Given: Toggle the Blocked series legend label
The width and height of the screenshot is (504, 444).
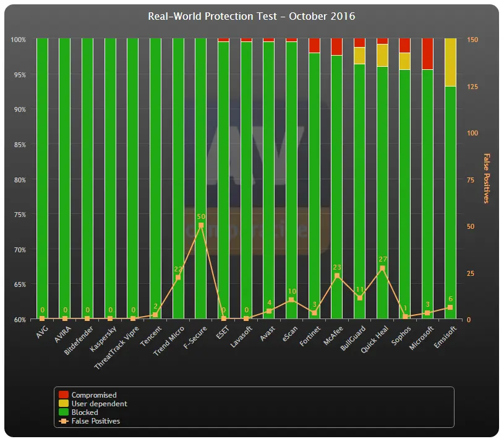Looking at the screenshot, I should (85, 412).
